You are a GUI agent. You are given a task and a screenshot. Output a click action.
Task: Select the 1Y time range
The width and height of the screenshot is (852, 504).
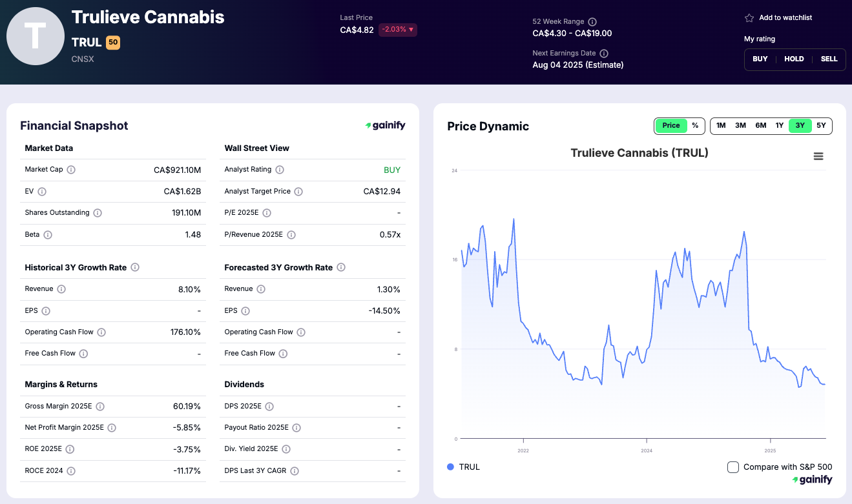coord(780,126)
